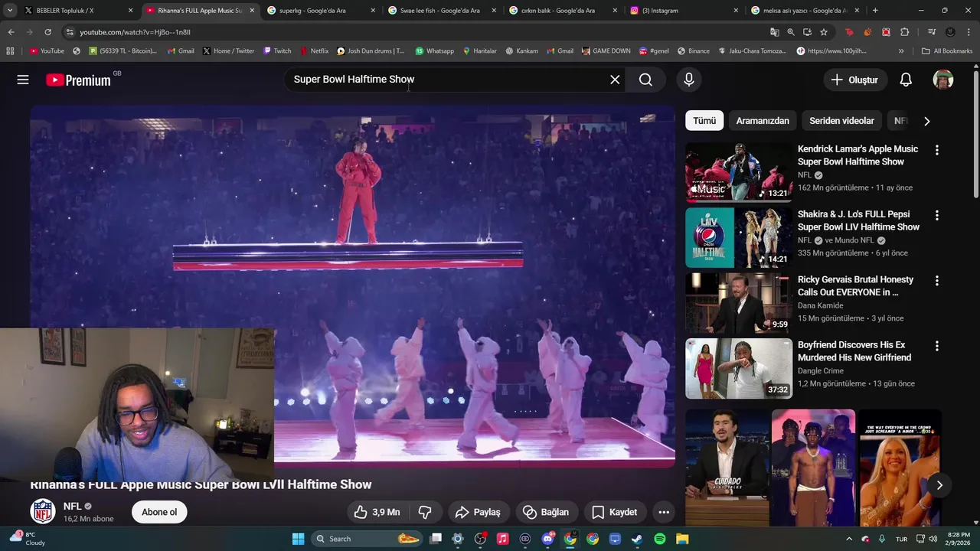This screenshot has height=551, width=980.
Task: Open Kendrick Lamar halftime show thumbnail
Action: (739, 172)
